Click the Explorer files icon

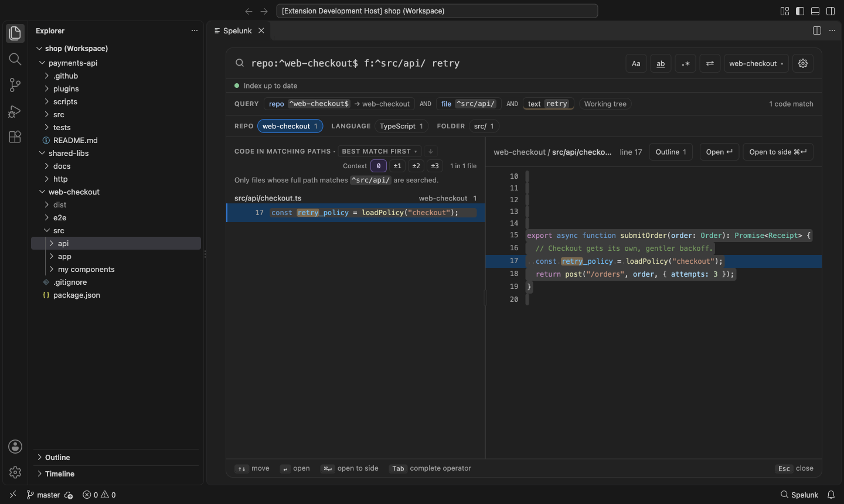coord(15,33)
